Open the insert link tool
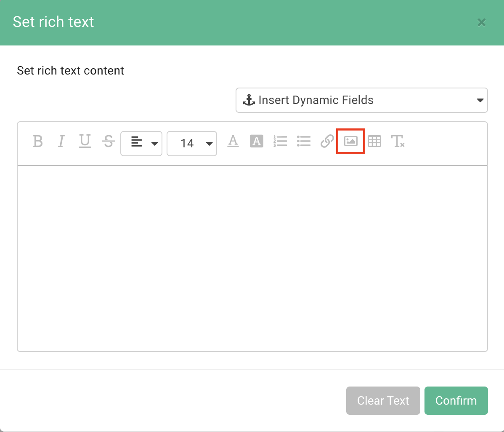This screenshot has height=432, width=504. coord(327,141)
